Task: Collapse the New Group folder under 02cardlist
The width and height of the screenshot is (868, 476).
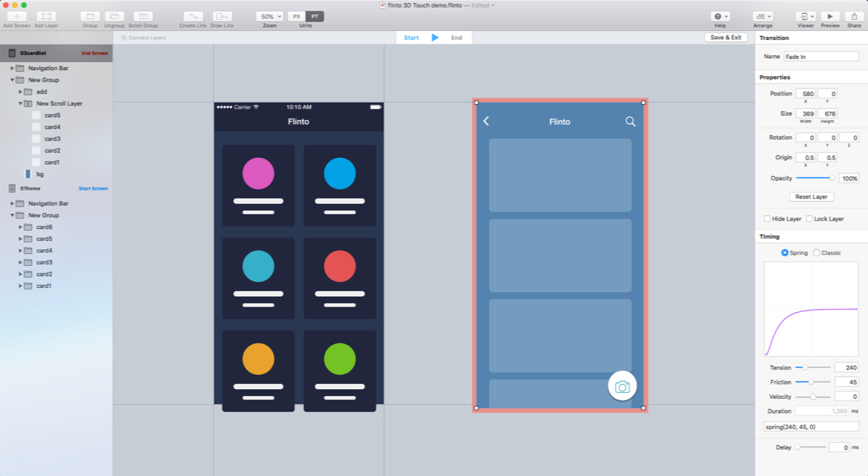Action: (x=12, y=79)
